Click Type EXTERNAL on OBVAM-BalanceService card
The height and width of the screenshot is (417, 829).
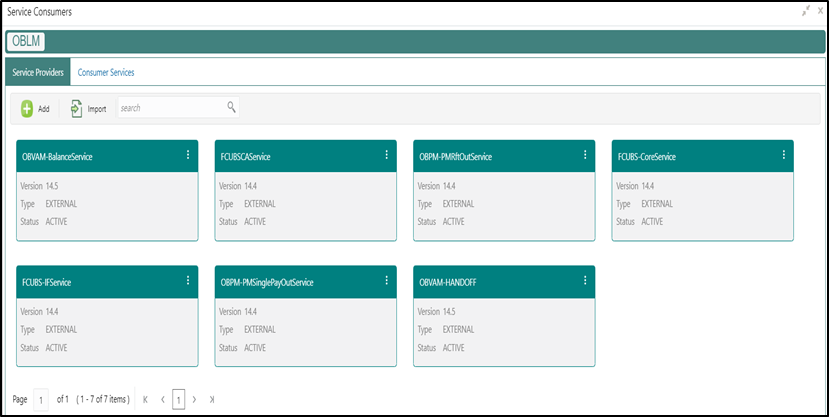coord(49,204)
